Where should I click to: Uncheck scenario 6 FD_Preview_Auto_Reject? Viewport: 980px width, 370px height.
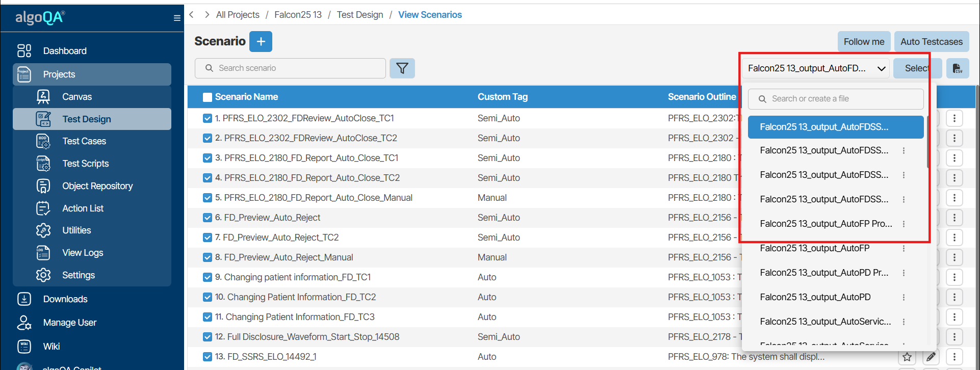[x=208, y=218]
